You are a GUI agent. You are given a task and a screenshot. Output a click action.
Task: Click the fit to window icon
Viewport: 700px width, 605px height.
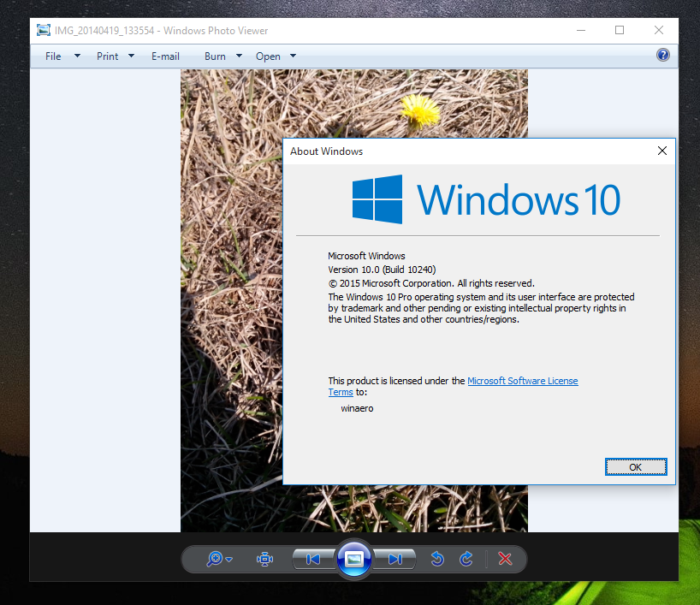pos(264,559)
